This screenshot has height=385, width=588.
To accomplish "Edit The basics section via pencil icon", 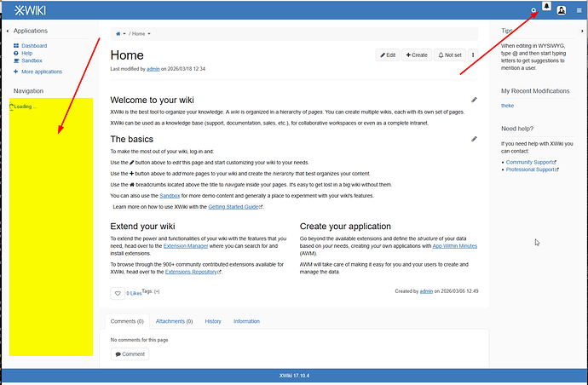I will coord(475,139).
